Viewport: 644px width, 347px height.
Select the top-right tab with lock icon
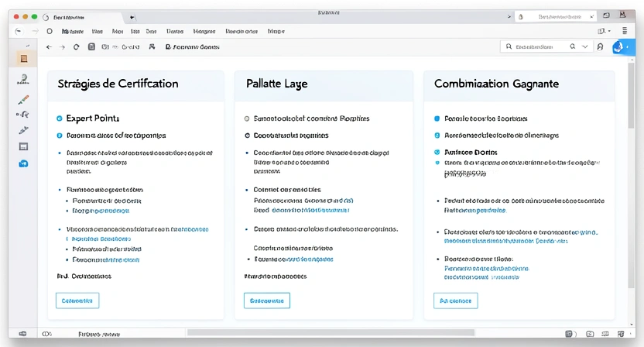click(555, 17)
